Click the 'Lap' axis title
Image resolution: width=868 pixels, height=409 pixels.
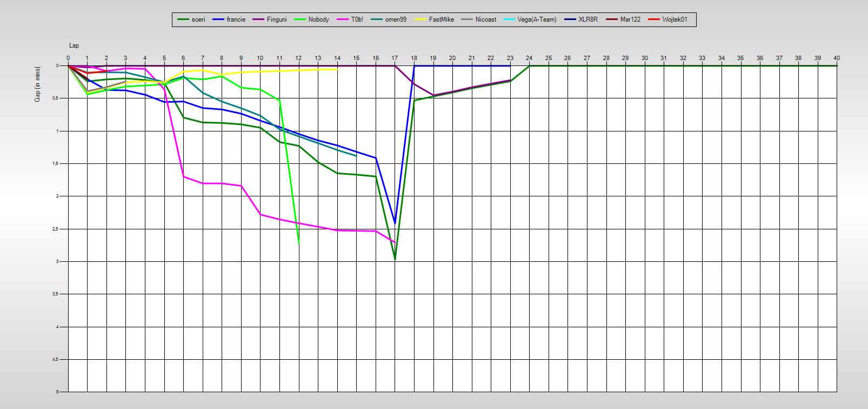pyautogui.click(x=74, y=45)
